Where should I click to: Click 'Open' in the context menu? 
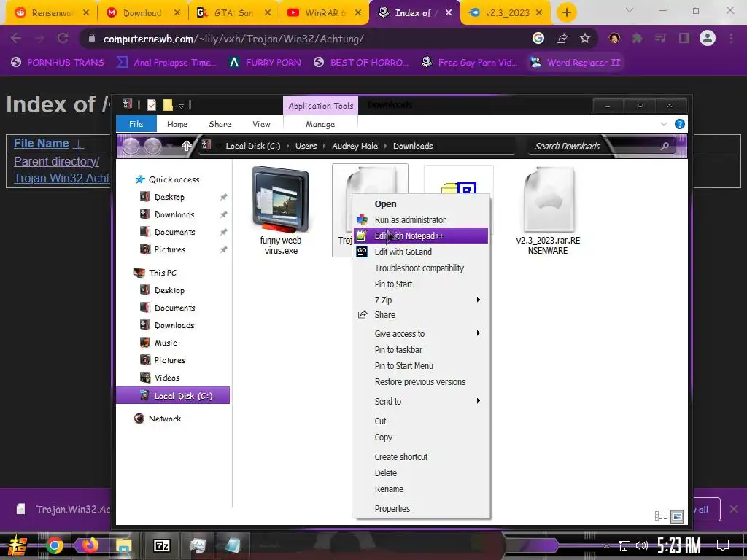point(421,204)
